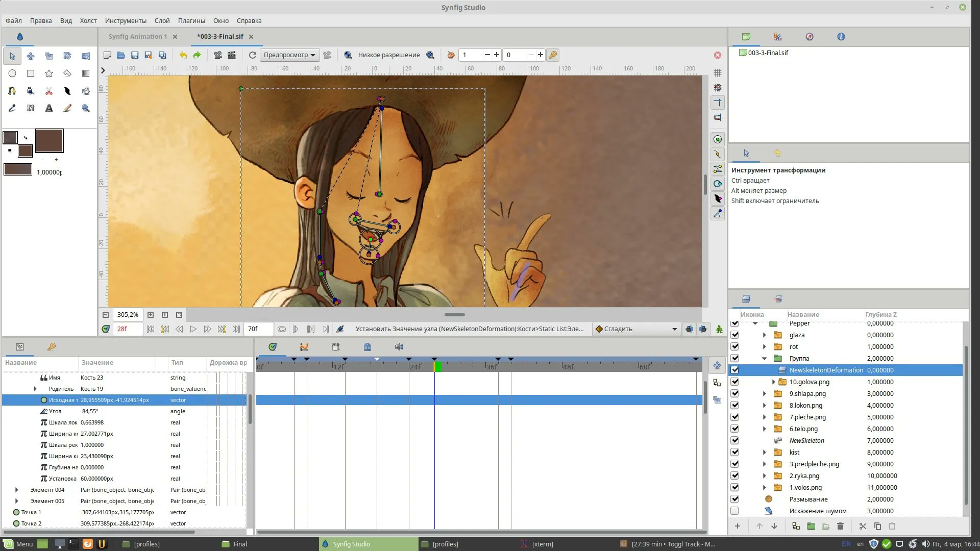
Task: Select the Transform tool in toolbox
Action: pos(12,56)
